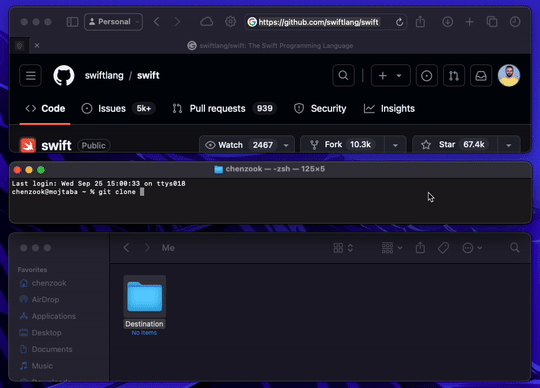
Task: Open the Safari share icon
Action: pyautogui.click(x=420, y=22)
